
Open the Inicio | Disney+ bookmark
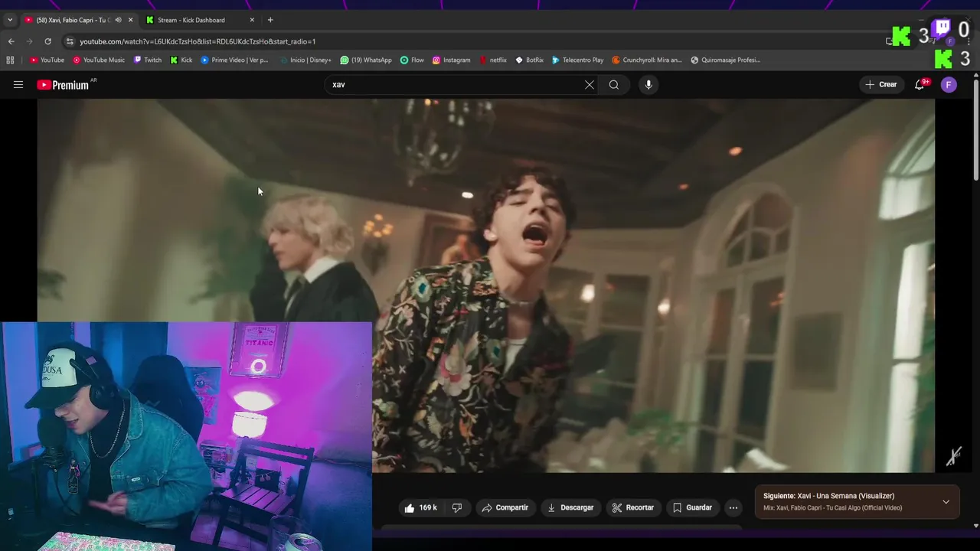pos(305,60)
